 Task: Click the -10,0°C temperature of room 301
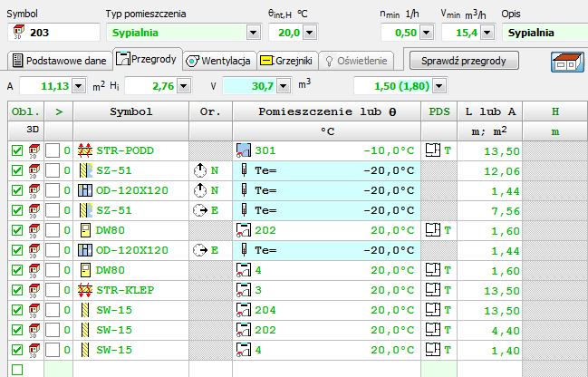(389, 150)
